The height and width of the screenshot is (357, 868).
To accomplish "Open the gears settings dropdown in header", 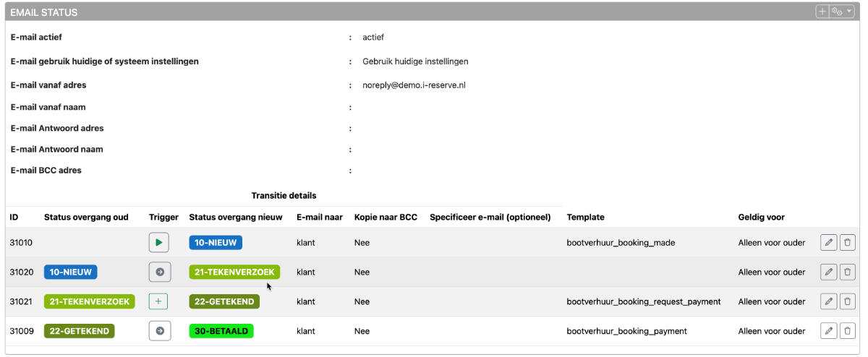I will click(x=842, y=12).
